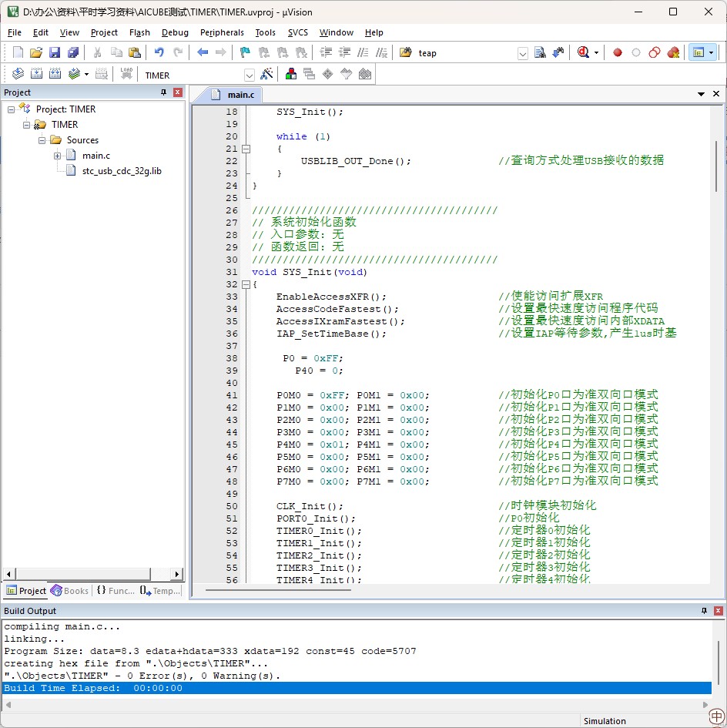727x728 pixels.
Task: Click the Manage Project Items icon
Action: (x=291, y=75)
